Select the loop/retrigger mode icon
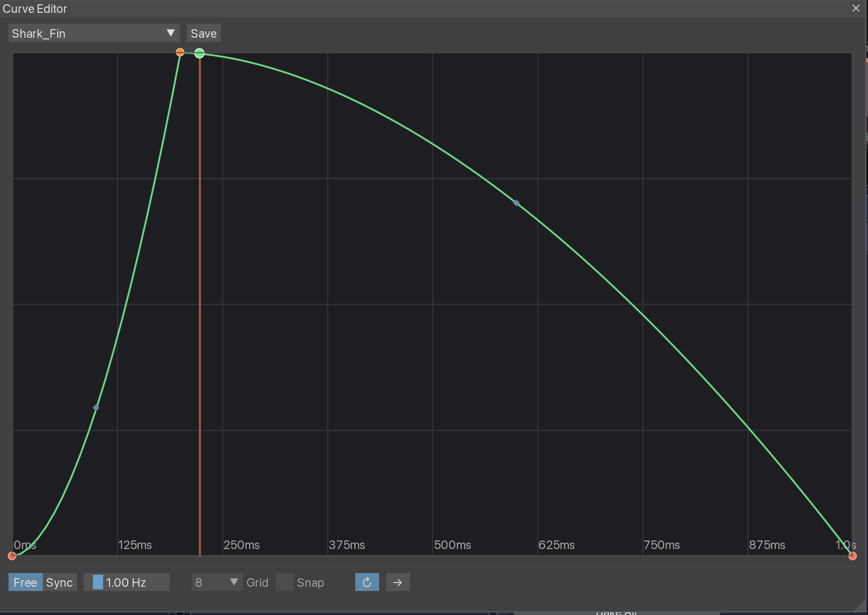The width and height of the screenshot is (868, 615). point(367,582)
